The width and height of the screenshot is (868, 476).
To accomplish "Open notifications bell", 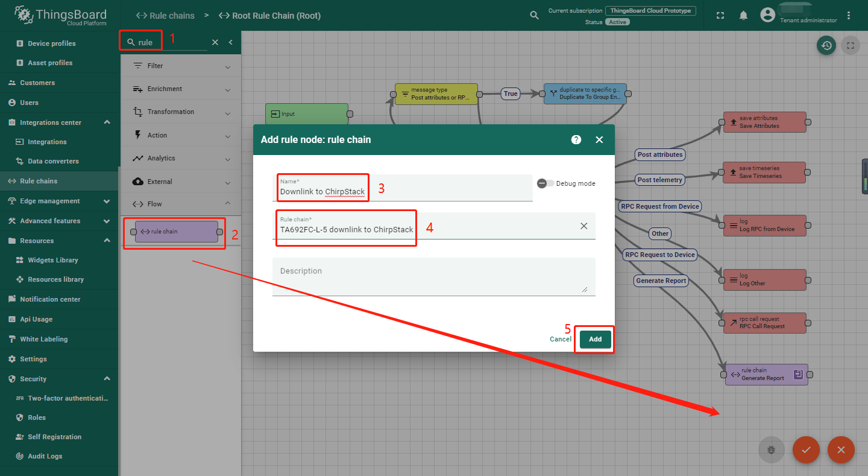I will (x=744, y=16).
